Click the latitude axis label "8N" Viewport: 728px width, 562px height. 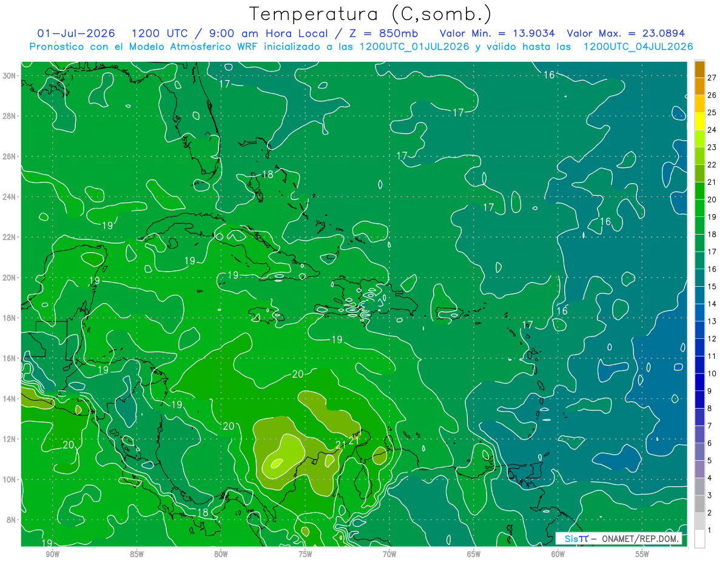pos(11,520)
